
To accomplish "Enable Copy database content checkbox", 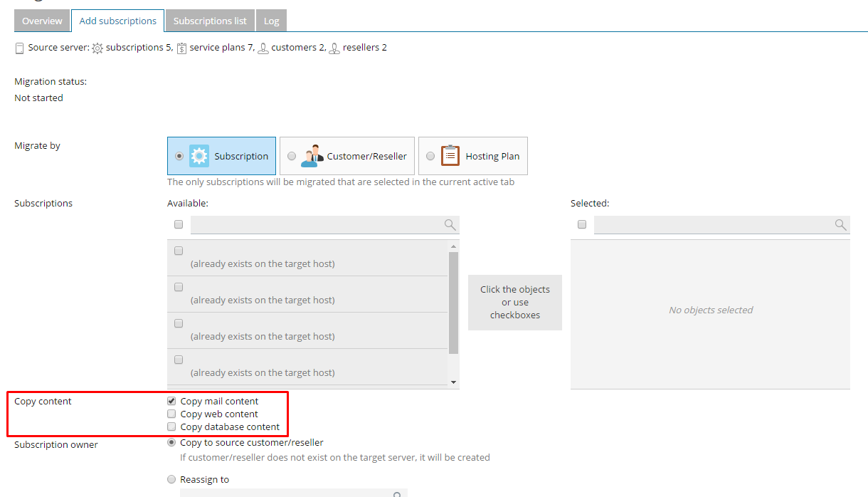I will (x=171, y=427).
